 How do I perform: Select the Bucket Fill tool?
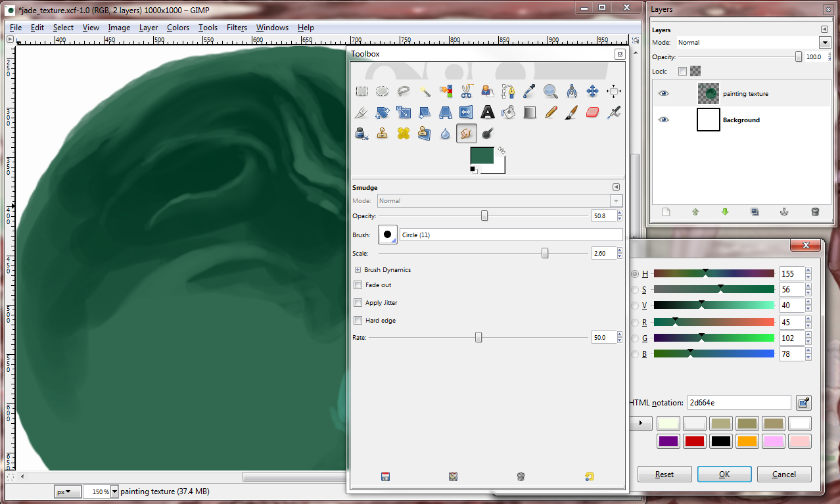point(508,112)
